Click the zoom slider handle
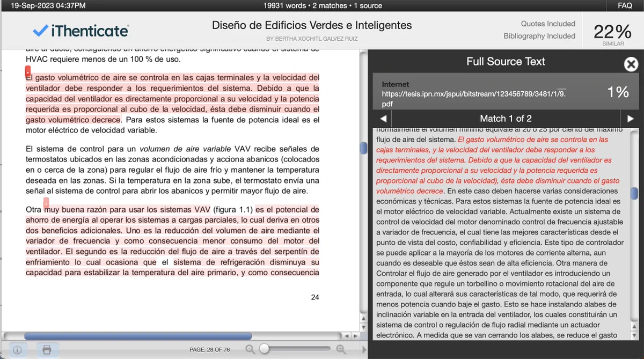This screenshot has width=644, height=359. point(264,349)
